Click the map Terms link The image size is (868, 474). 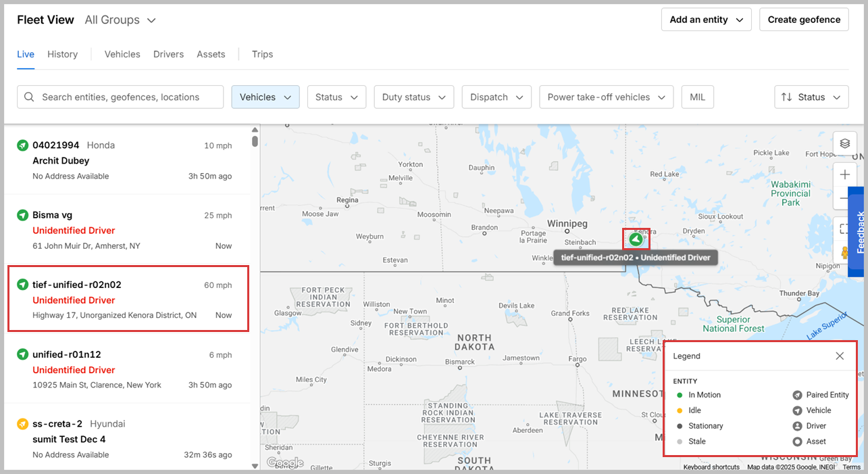(851, 467)
